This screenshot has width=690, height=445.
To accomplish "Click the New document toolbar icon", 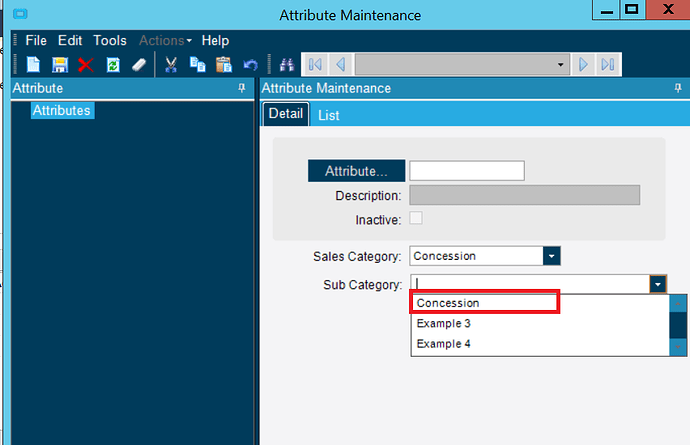I will coord(33,65).
